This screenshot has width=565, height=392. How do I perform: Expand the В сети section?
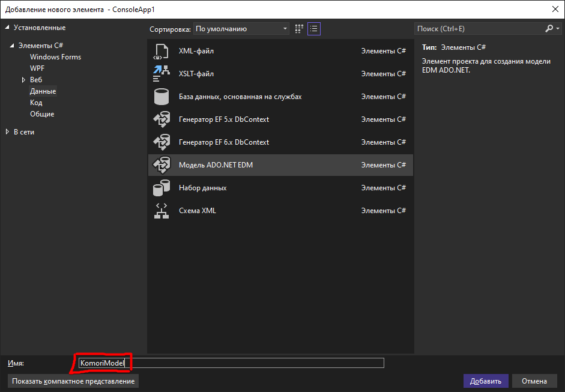tap(7, 132)
